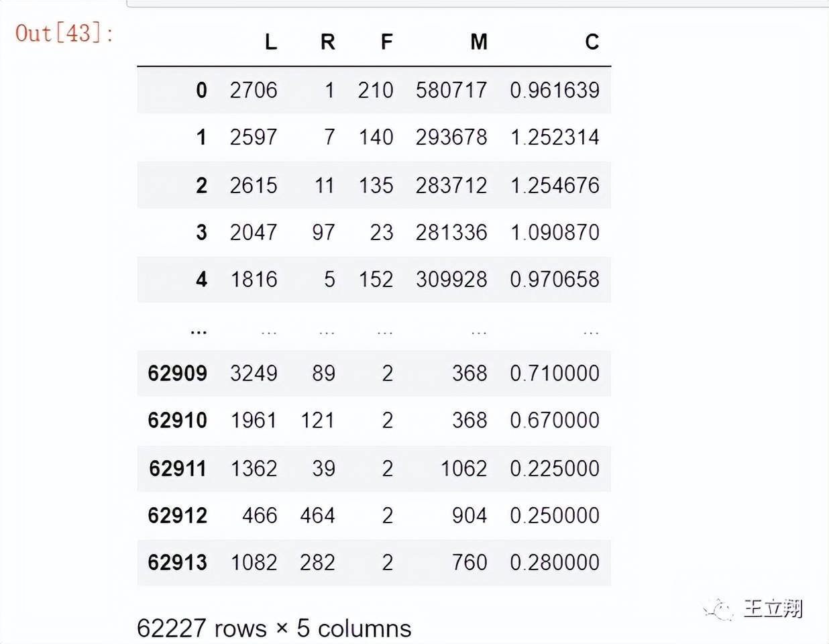Select the F column header
829x644 pixels.
[x=386, y=42]
